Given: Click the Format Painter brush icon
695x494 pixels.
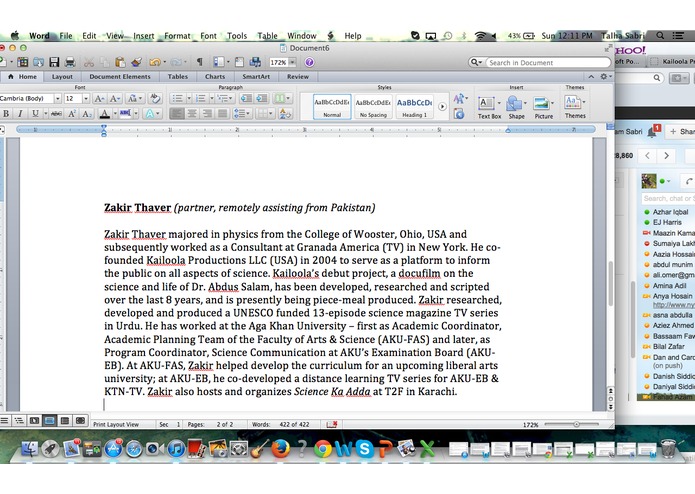Looking at the screenshot, I should pyautogui.click(x=137, y=62).
